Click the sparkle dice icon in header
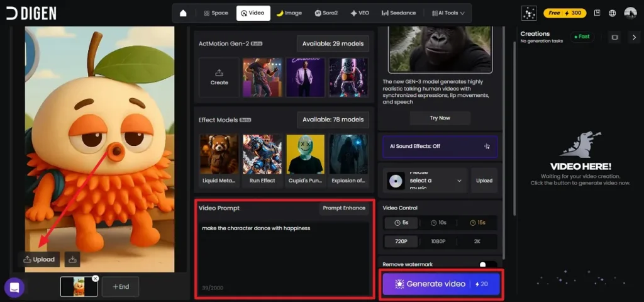The width and height of the screenshot is (644, 302). (528, 13)
